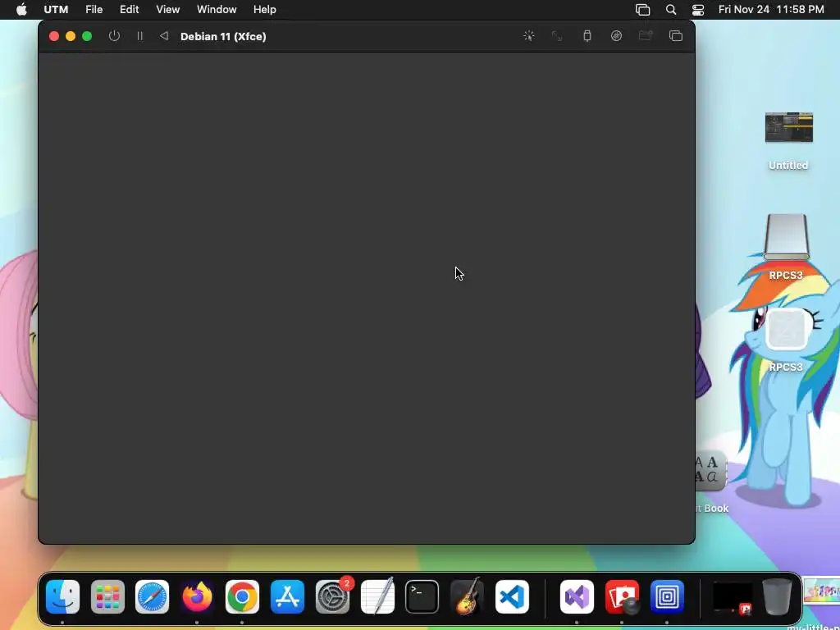This screenshot has height=630, width=840.
Task: Open the File menu
Action: 94,9
